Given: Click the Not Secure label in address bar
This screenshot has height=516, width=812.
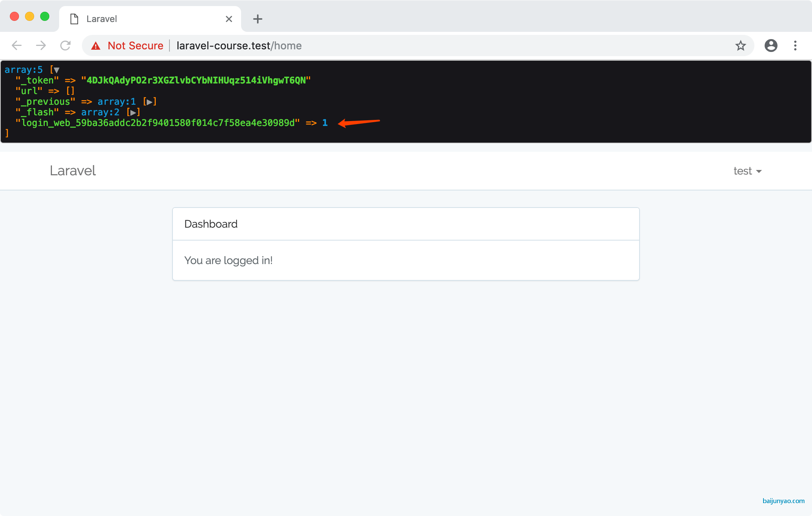Looking at the screenshot, I should [x=135, y=46].
